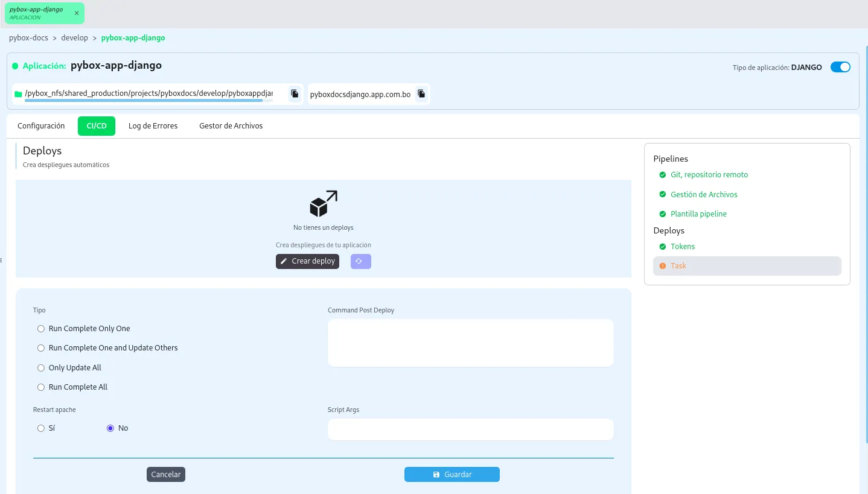Viewport: 868px width, 494px height.
Task: Copy the pyboxdocsdjango.app.com.bo domain
Action: tap(421, 93)
